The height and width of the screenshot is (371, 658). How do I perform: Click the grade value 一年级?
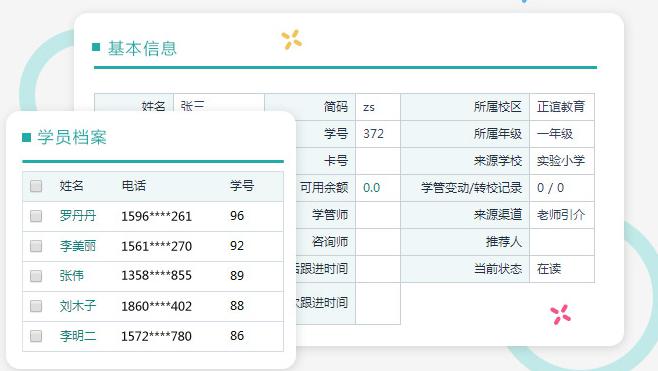[555, 134]
